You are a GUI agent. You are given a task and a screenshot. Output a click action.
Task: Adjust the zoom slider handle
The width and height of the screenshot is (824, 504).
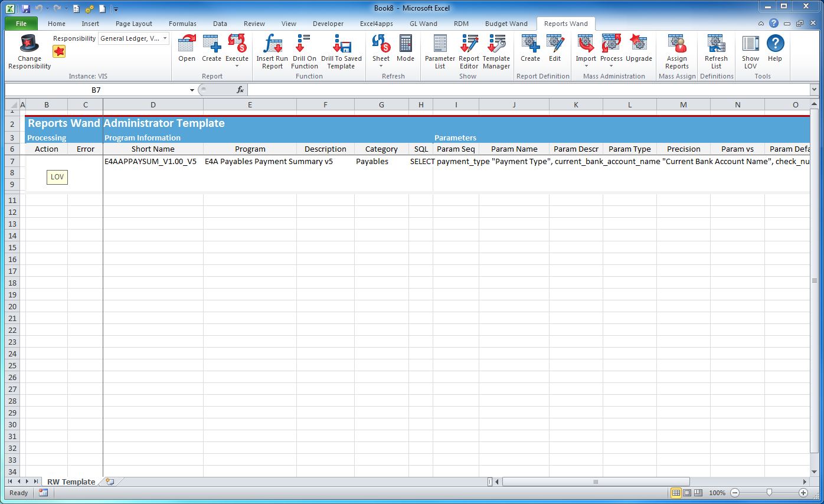click(x=769, y=493)
